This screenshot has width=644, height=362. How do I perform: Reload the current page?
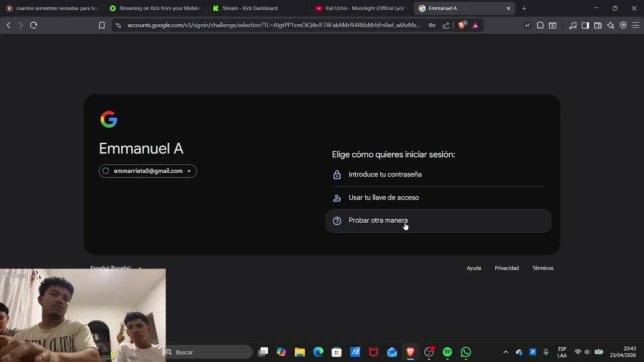pyautogui.click(x=34, y=25)
